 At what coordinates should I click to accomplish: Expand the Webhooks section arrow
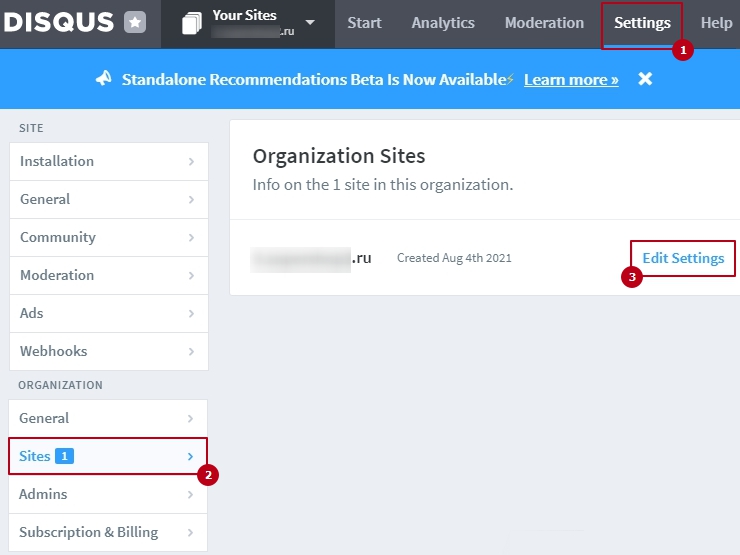[190, 352]
